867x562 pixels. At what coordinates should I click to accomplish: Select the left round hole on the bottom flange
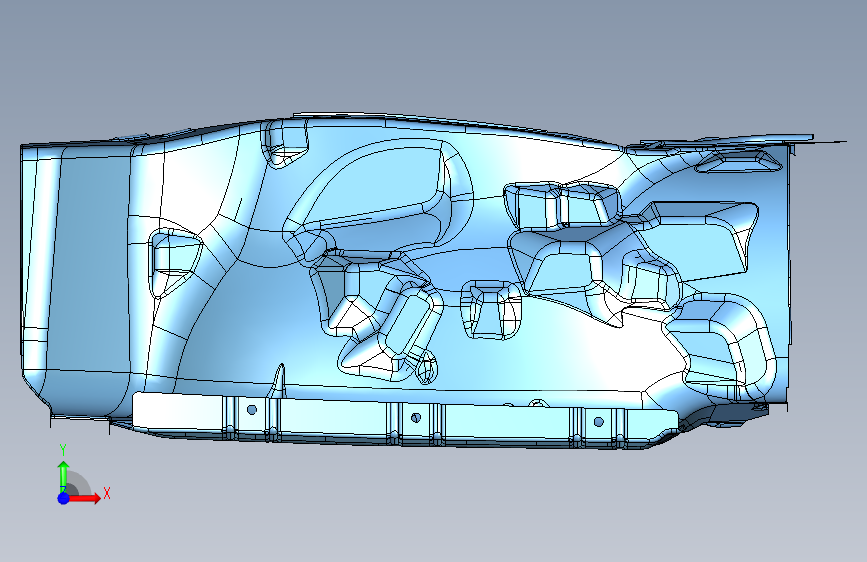pos(252,410)
